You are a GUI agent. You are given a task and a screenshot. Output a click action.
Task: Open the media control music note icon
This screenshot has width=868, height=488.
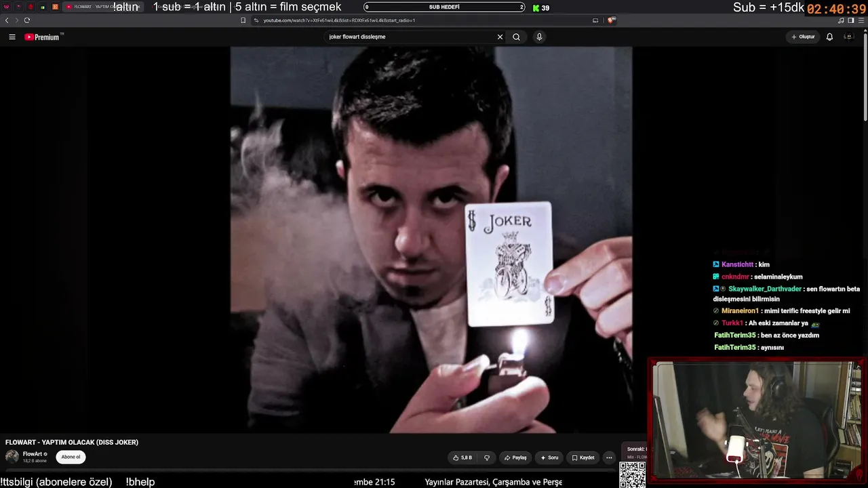click(841, 20)
